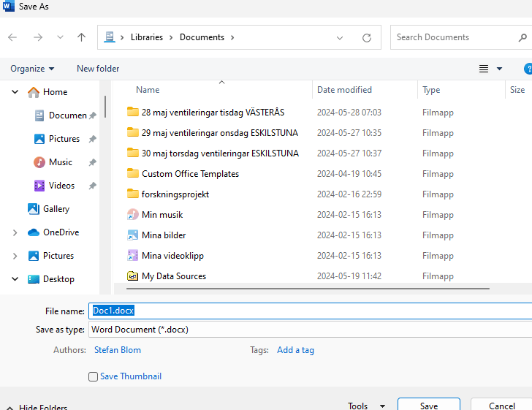Viewport: 532px width, 410px height.
Task: Click Min musik folder icon
Action: 133,215
